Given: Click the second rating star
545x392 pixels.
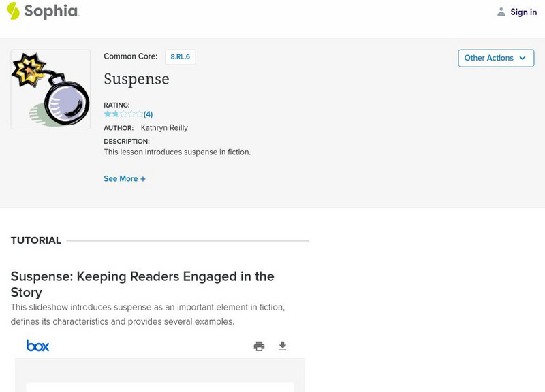Looking at the screenshot, I should [115, 114].
